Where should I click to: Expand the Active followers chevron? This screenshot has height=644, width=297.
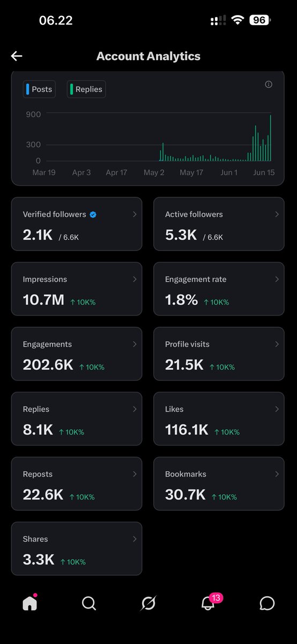277,214
